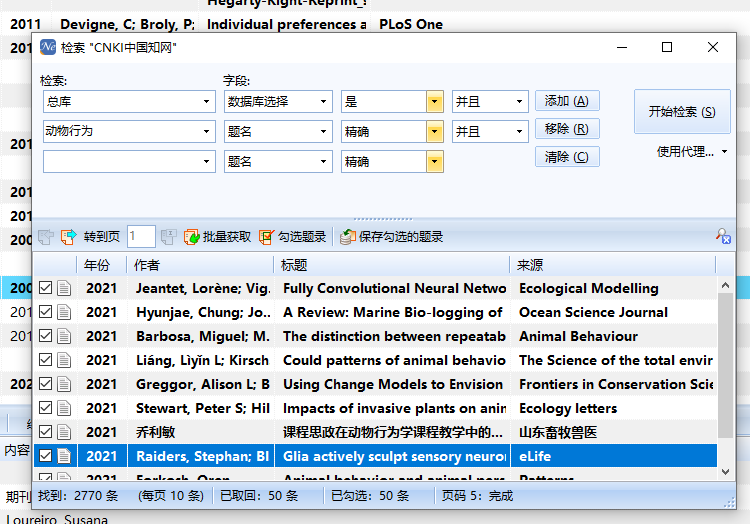This screenshot has height=524, width=750.
Task: Open the empty third search term box
Action: 129,162
